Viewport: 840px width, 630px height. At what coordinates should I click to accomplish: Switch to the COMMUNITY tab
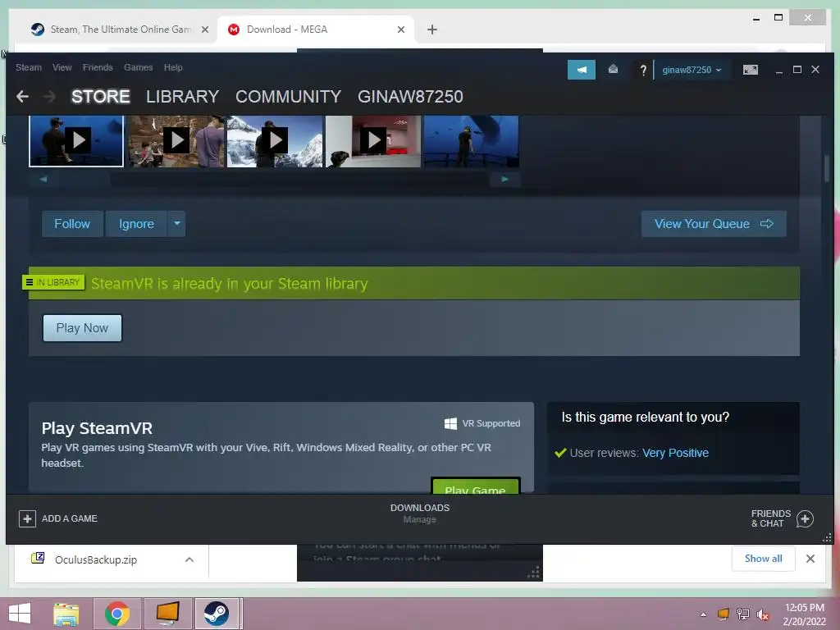[288, 97]
